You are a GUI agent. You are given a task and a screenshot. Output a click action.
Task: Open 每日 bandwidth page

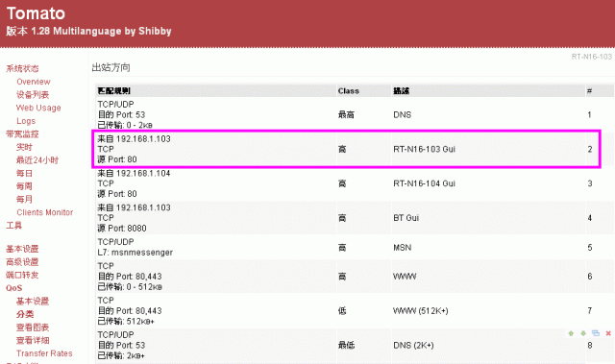coord(24,173)
